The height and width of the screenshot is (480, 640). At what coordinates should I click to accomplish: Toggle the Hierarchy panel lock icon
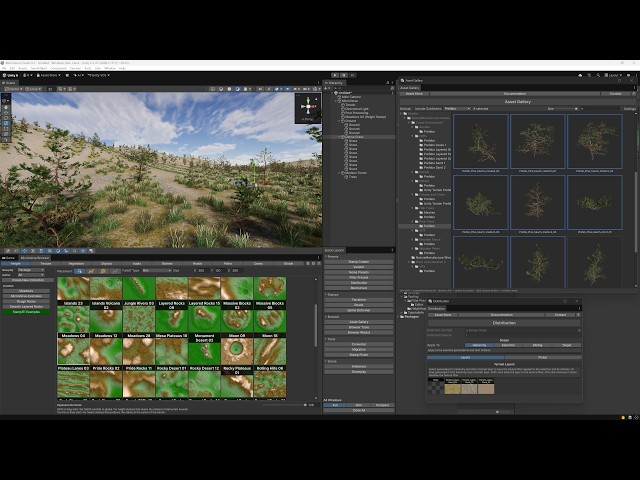click(x=388, y=82)
